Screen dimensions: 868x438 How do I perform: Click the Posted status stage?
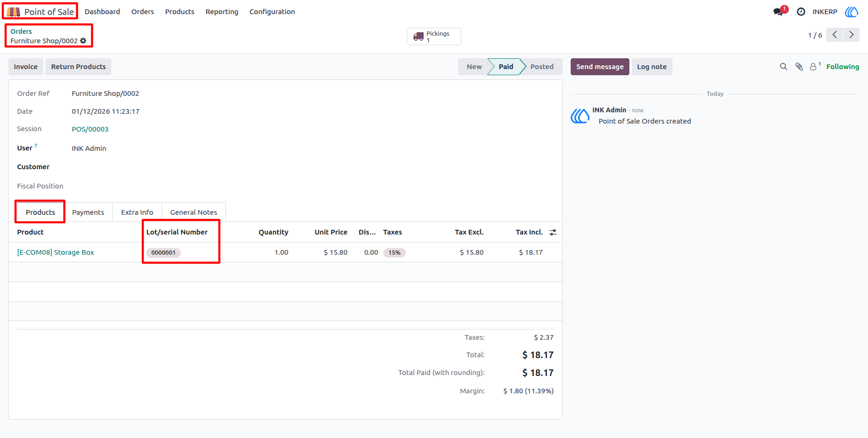542,67
